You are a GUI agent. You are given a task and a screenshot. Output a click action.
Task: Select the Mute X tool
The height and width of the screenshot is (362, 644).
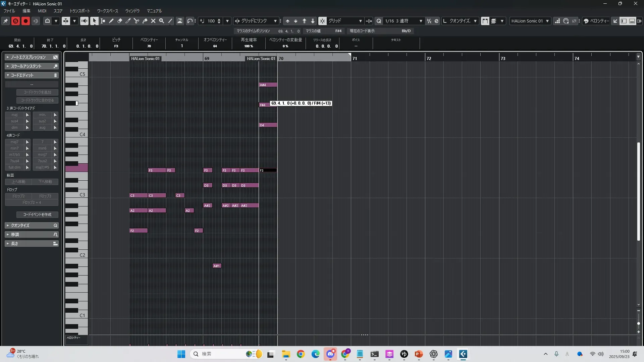(153, 21)
